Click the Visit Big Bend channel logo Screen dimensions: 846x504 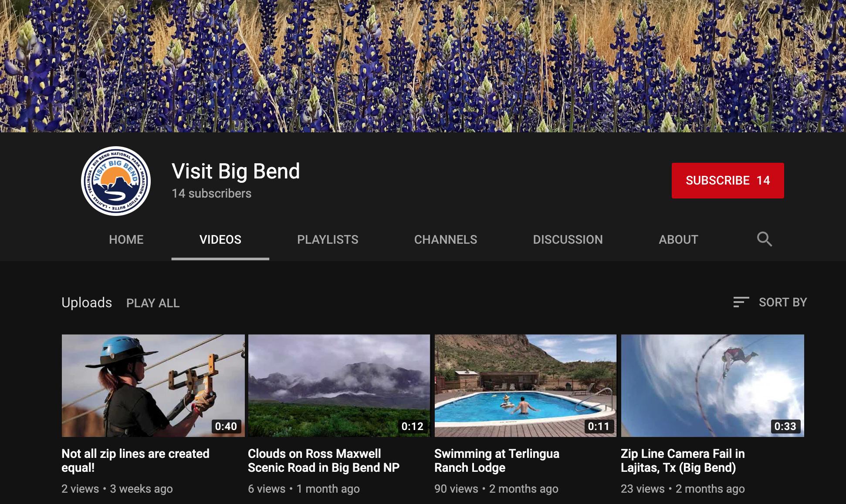coord(116,181)
